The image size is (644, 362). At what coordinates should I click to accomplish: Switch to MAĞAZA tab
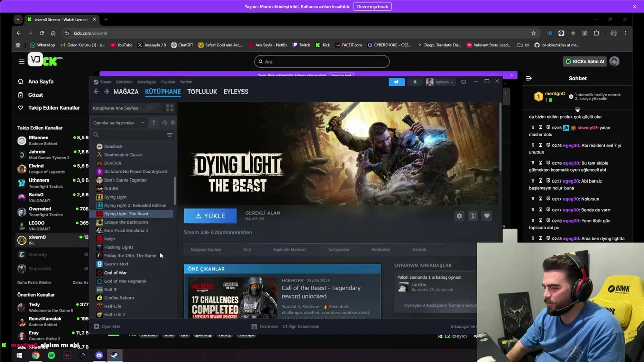pos(126,92)
